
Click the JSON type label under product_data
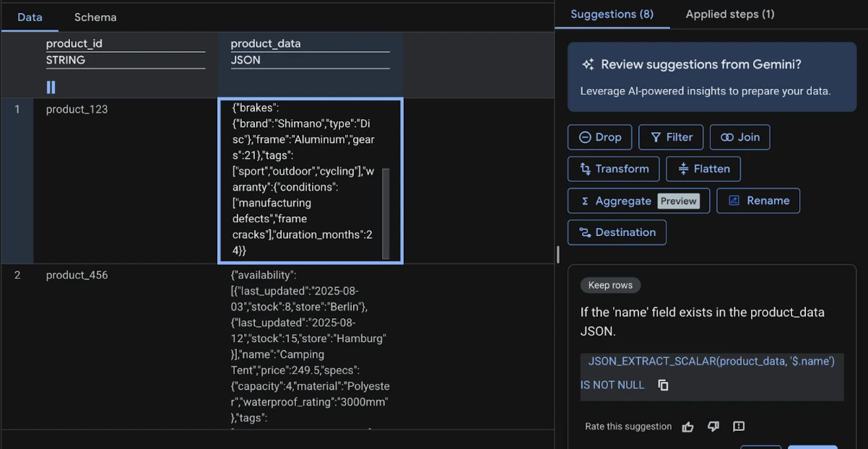coord(246,60)
